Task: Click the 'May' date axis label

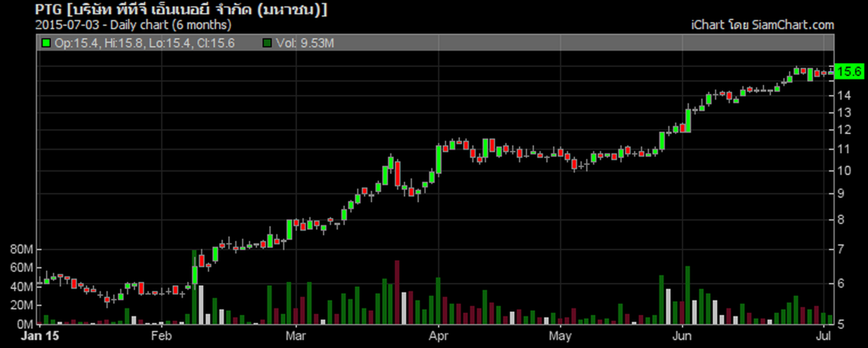Action: pyautogui.click(x=560, y=336)
